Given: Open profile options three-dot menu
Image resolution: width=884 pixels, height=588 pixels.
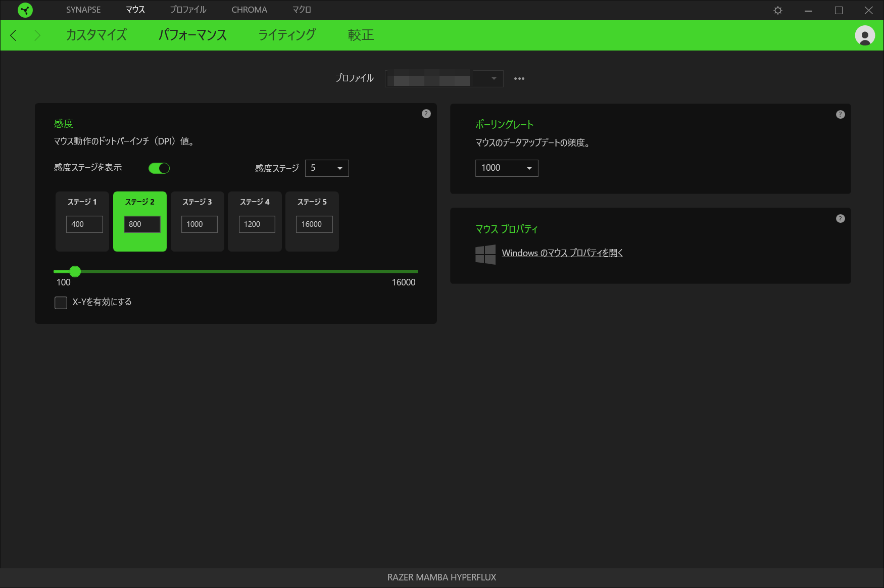Looking at the screenshot, I should tap(519, 78).
